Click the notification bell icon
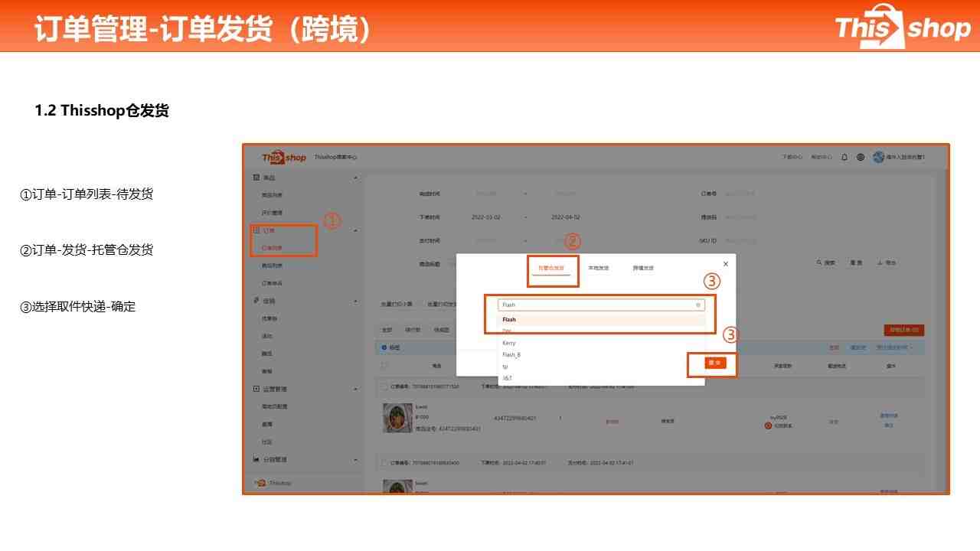Viewport: 980px width, 551px height. [844, 157]
